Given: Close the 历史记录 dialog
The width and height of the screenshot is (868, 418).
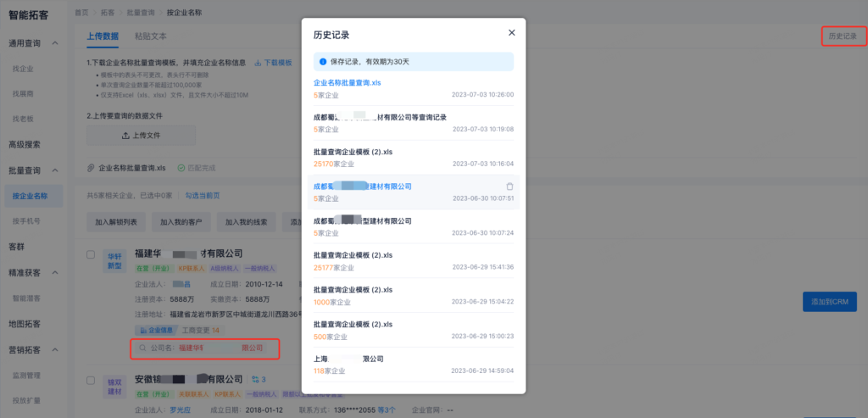Looking at the screenshot, I should coord(511,33).
